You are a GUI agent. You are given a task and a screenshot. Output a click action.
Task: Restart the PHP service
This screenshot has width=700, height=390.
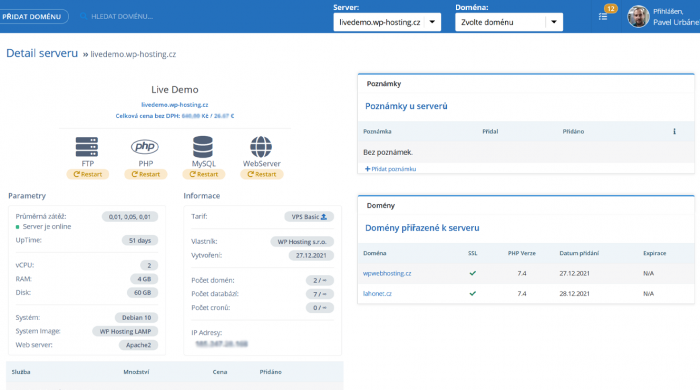tap(146, 174)
